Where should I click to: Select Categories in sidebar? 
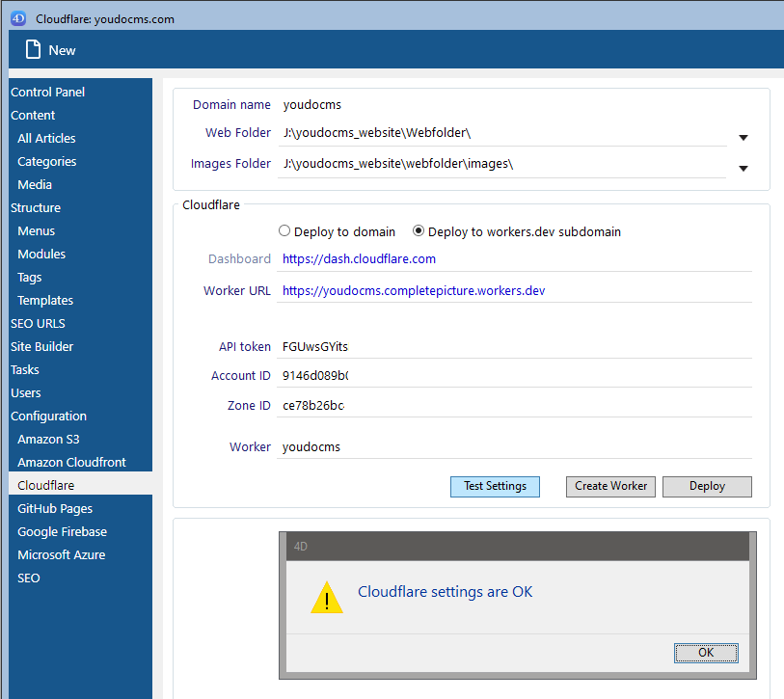[x=47, y=162]
